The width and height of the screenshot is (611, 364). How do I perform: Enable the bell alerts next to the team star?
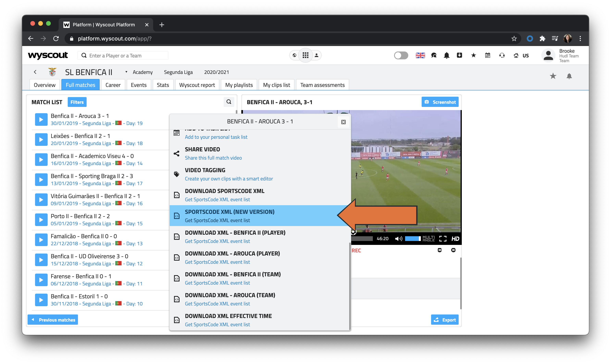pyautogui.click(x=569, y=76)
